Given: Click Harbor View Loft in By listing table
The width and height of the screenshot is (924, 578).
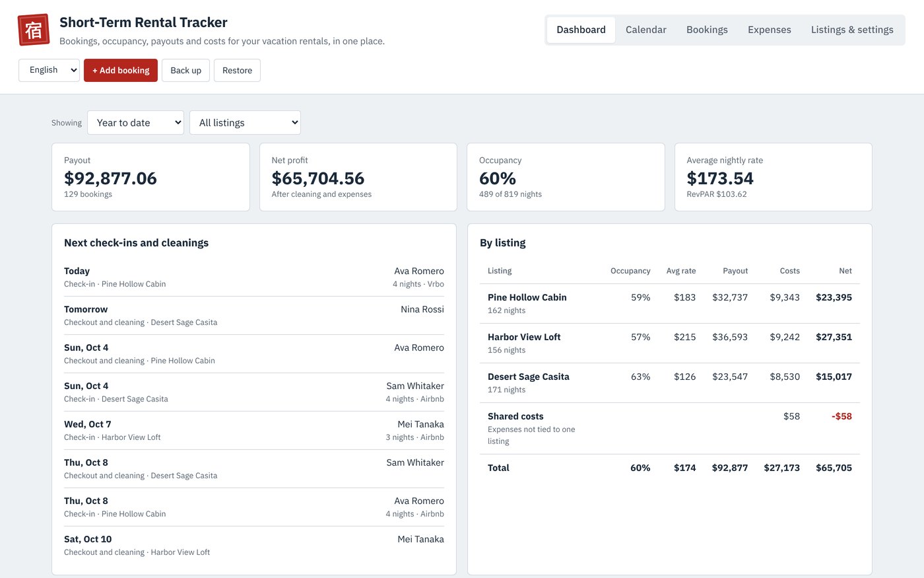Looking at the screenshot, I should 524,337.
